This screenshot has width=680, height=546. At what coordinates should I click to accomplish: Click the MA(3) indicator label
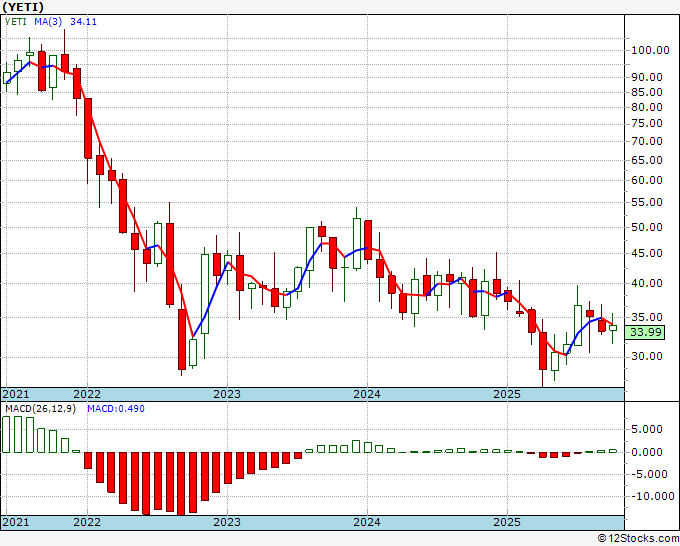[x=48, y=21]
